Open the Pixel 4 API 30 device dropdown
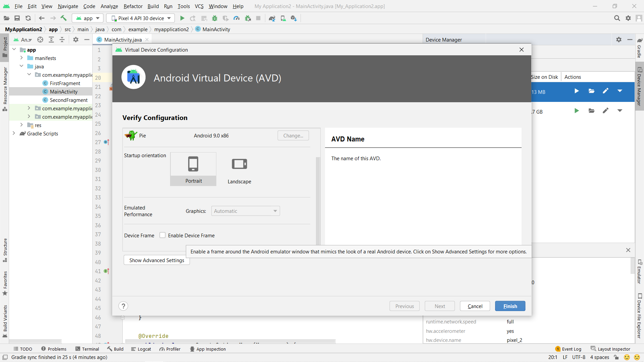The image size is (644, 362). click(141, 18)
